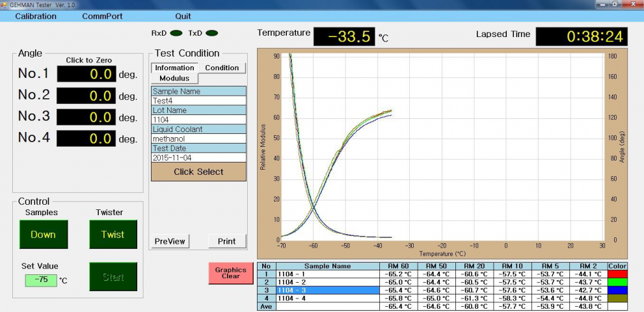Click the olive color swatch for sample 4

coord(618,298)
